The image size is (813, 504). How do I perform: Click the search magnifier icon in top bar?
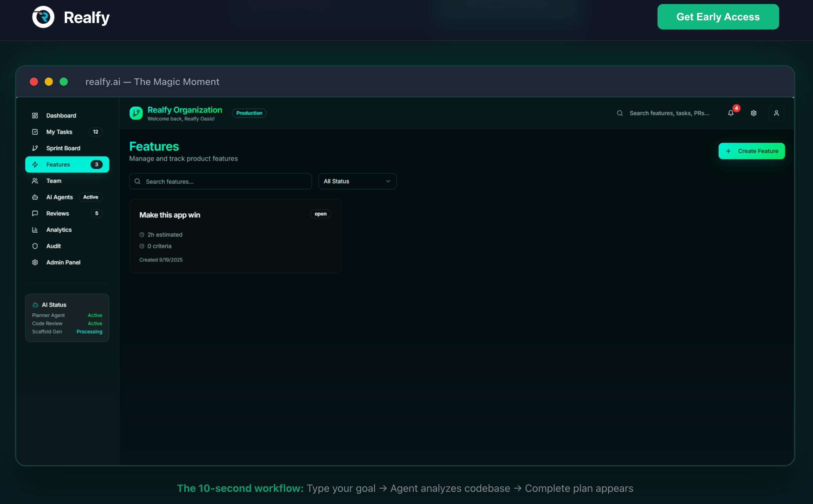(x=620, y=113)
